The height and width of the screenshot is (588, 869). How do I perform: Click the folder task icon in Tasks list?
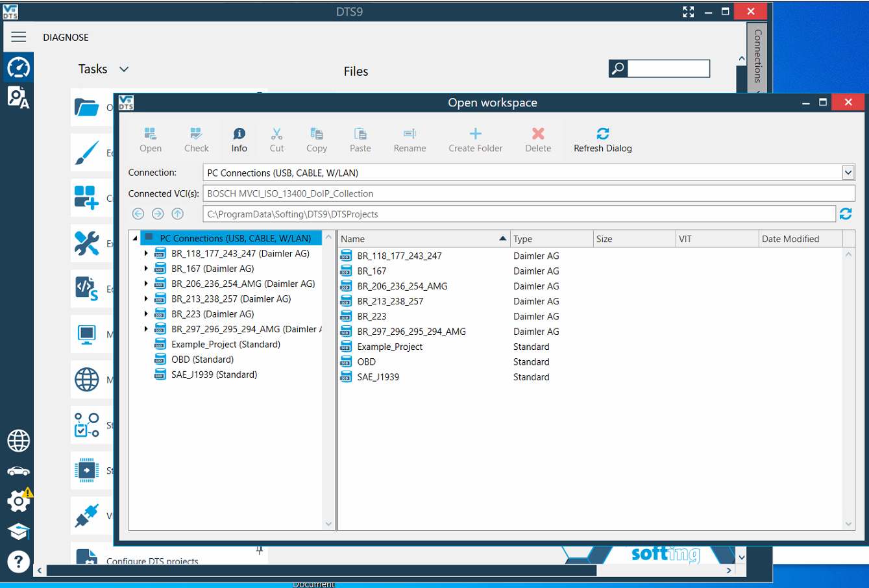click(x=86, y=107)
